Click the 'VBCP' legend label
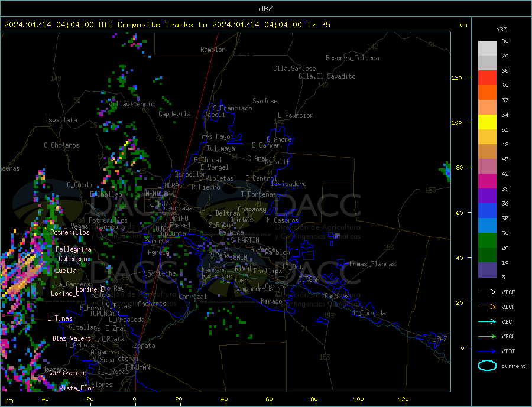The width and height of the screenshot is (532, 407). click(x=508, y=292)
